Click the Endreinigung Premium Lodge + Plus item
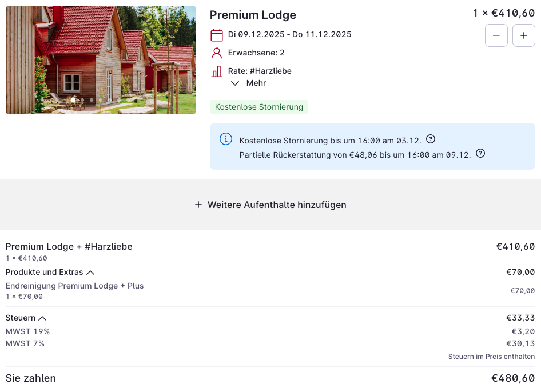Viewport: 541px width, 392px height. [x=74, y=286]
